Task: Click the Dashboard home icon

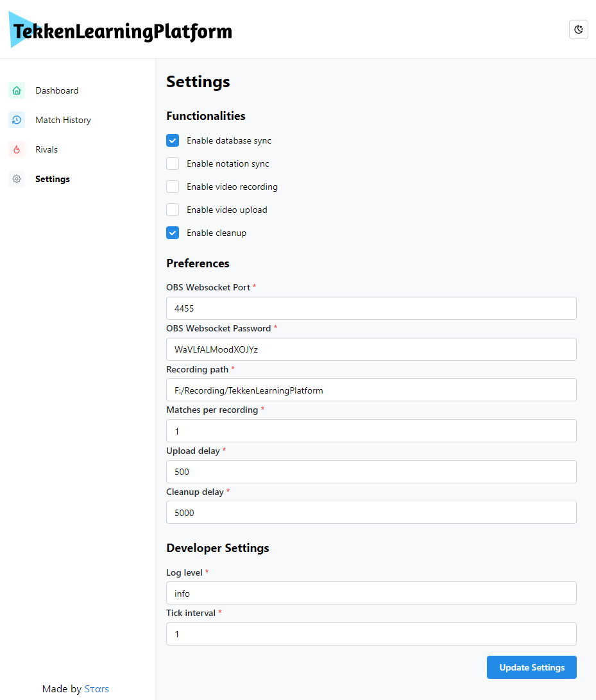Action: click(17, 90)
